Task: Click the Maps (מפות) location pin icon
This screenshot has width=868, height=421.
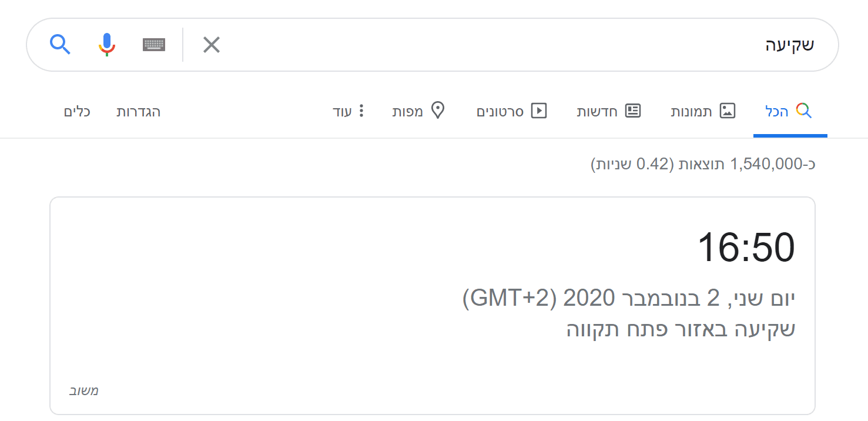Action: click(437, 110)
